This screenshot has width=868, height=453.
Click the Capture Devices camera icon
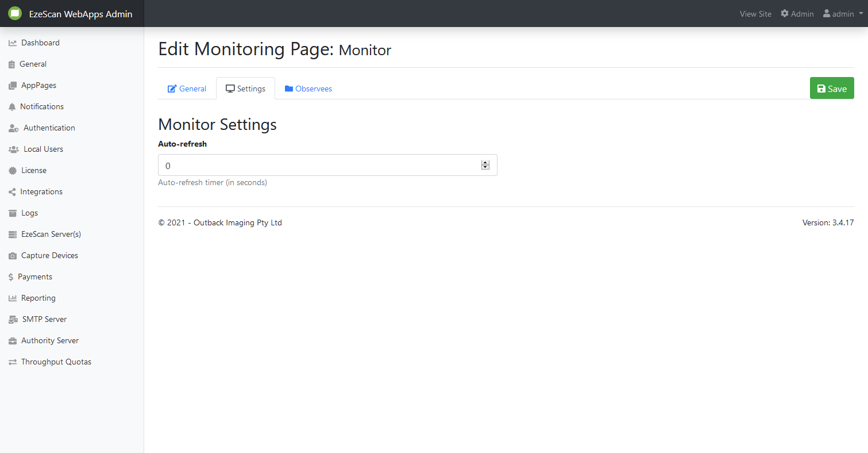[x=13, y=256]
